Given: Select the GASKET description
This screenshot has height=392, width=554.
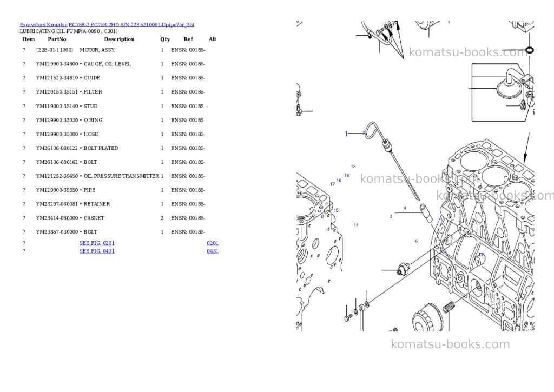Looking at the screenshot, I should coord(94,218).
